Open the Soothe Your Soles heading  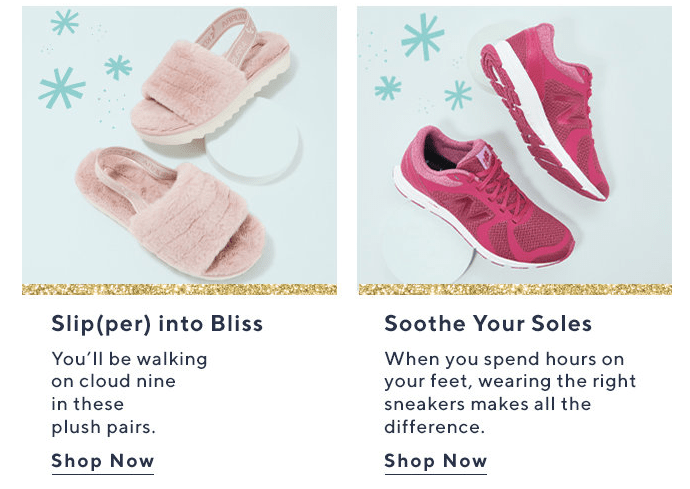(x=488, y=324)
